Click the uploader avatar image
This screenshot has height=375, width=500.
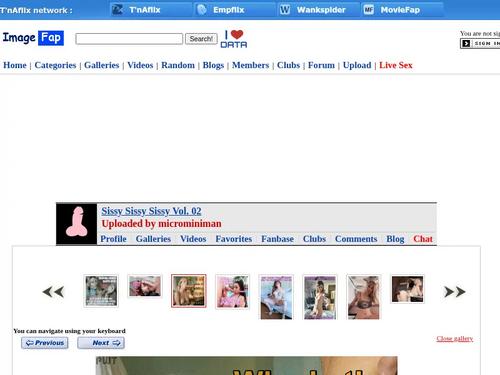click(77, 224)
